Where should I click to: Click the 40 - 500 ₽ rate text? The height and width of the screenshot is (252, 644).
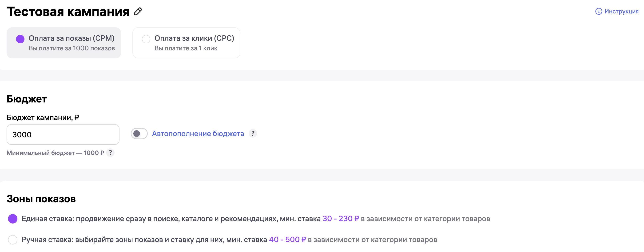[x=287, y=240]
